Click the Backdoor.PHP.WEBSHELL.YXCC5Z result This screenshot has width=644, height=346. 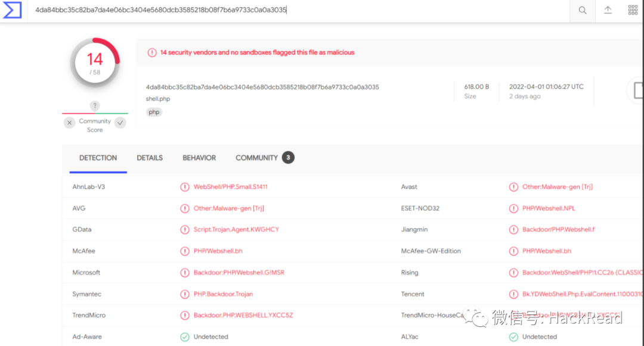click(x=243, y=315)
